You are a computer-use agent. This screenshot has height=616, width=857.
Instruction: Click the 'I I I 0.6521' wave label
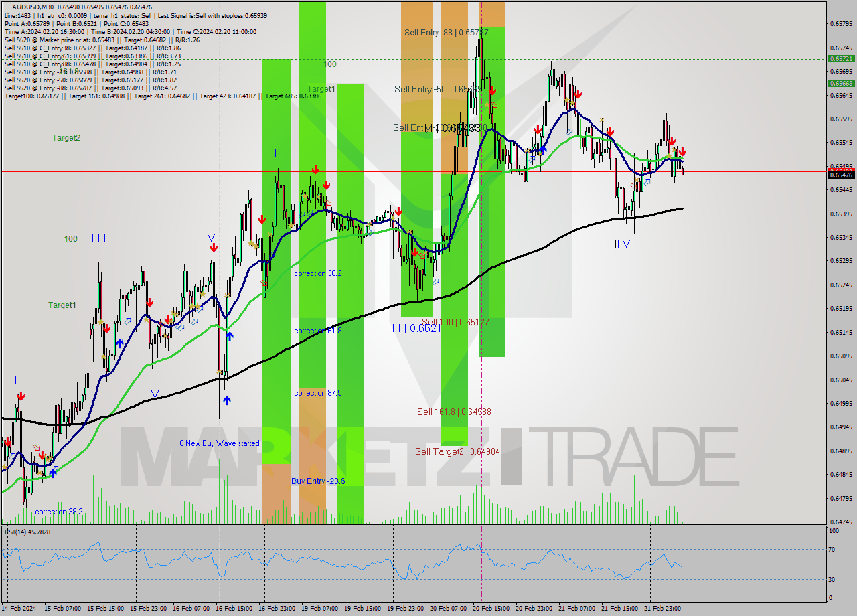(416, 329)
